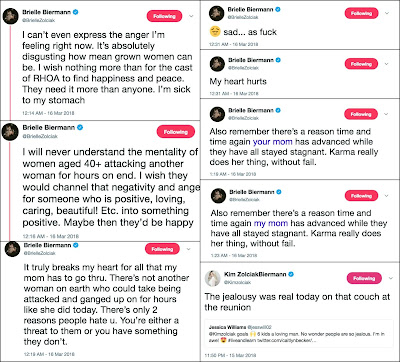The image size is (400, 362).
Task: Click Kim ZolciakBiermann's profile avatar
Action: pos(213,278)
